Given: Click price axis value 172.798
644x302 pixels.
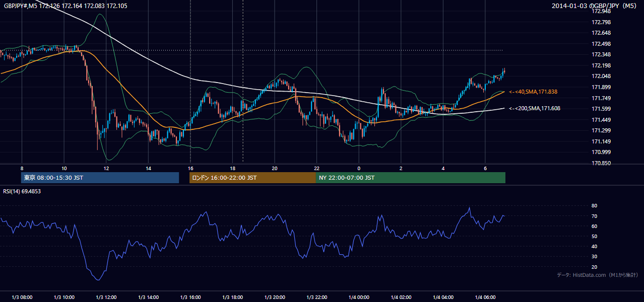Looking at the screenshot, I should (602, 22).
